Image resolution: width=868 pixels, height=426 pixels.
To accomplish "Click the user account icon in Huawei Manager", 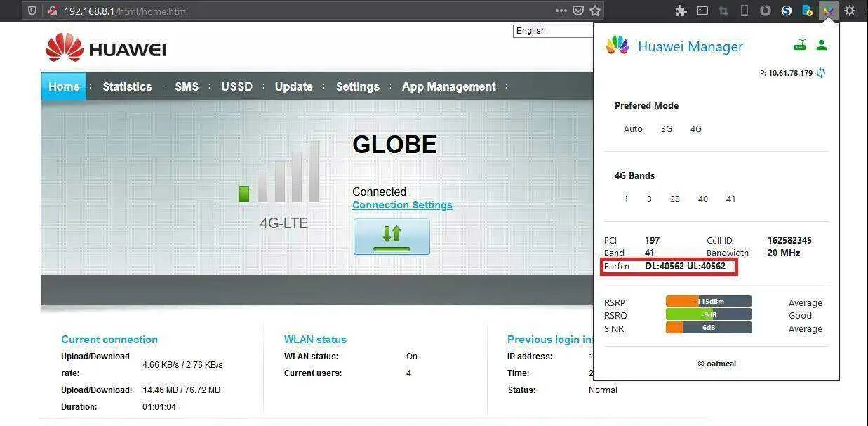I will (822, 45).
